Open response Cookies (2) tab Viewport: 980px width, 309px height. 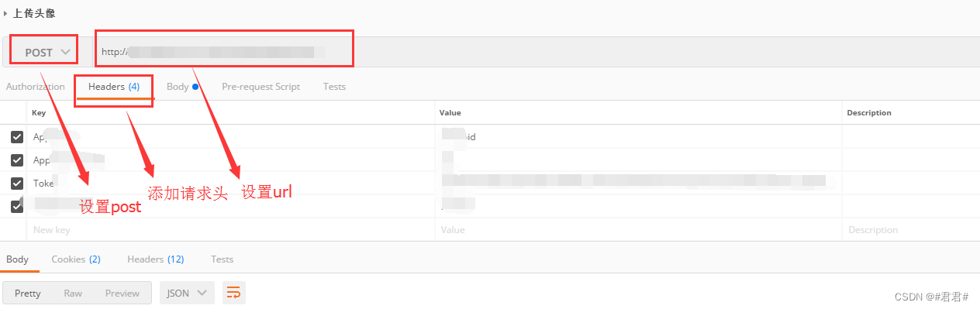[76, 259]
